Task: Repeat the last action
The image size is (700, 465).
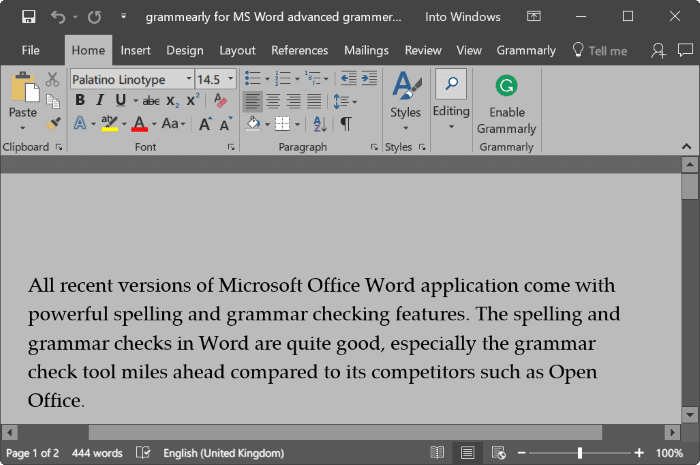Action: click(x=94, y=17)
